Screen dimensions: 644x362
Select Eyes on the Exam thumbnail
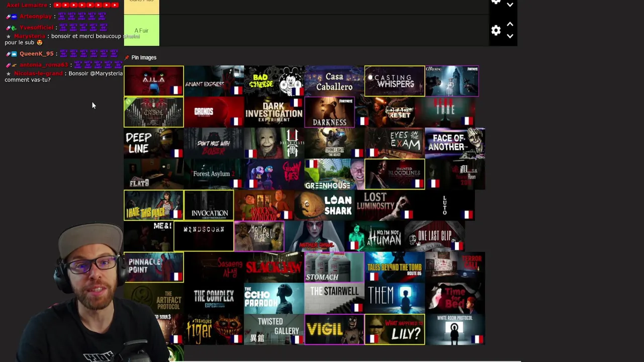(x=395, y=143)
